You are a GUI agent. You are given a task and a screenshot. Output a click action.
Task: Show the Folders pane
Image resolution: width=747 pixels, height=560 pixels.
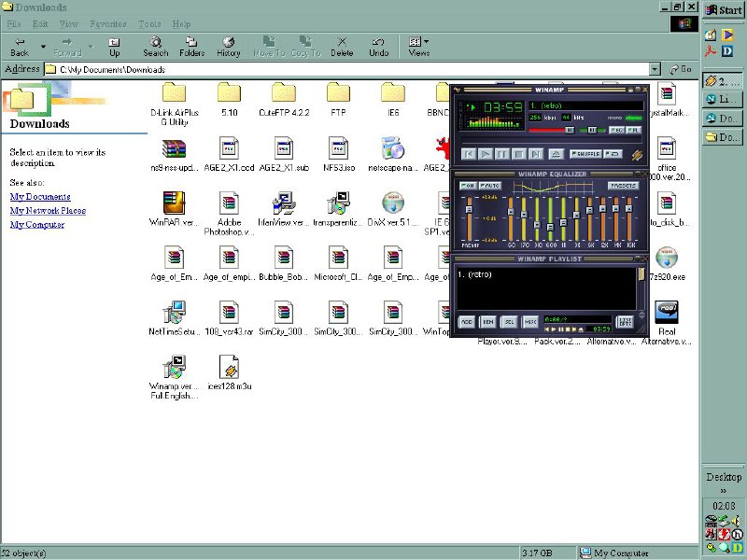(x=192, y=48)
